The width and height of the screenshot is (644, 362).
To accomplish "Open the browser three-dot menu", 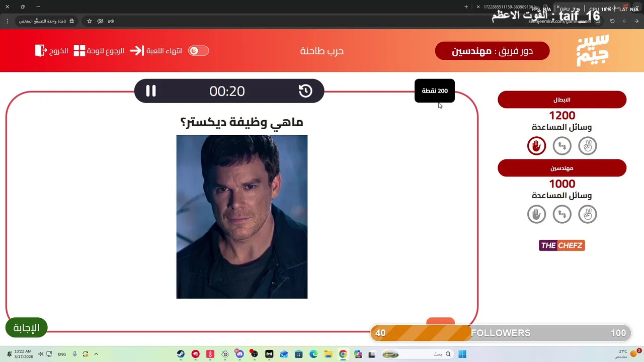I will coord(7,21).
